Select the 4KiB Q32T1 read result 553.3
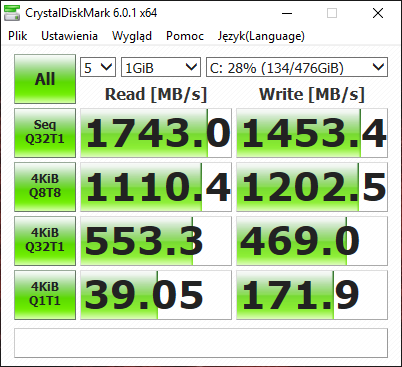 [x=156, y=241]
